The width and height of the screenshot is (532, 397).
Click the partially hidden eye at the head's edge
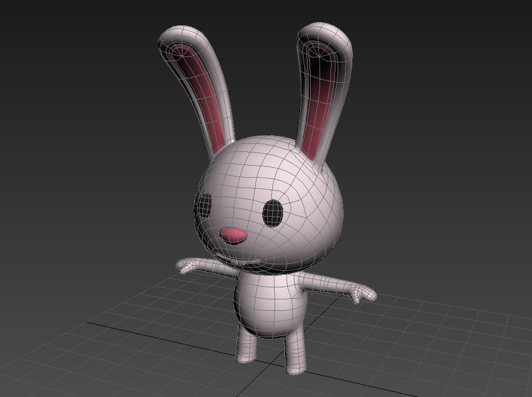click(x=205, y=206)
